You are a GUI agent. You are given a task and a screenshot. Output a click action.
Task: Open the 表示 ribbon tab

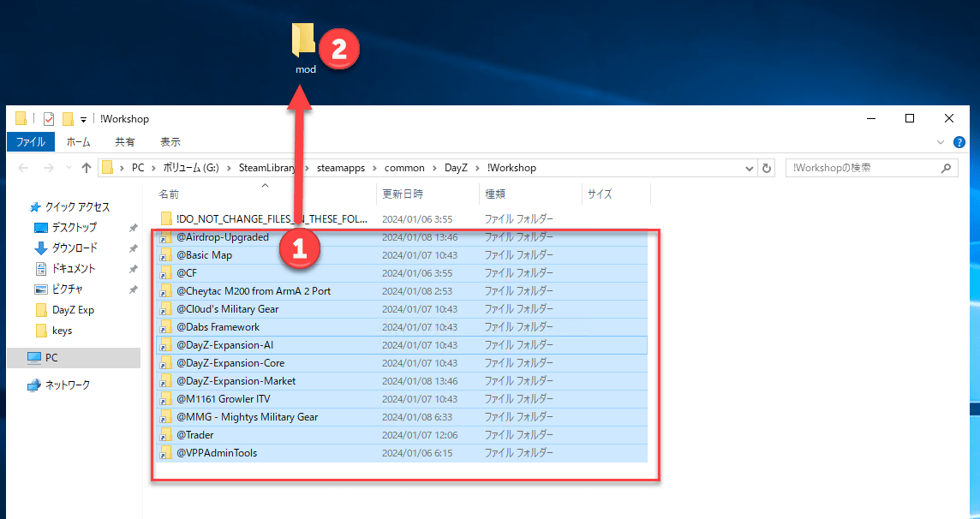click(170, 142)
